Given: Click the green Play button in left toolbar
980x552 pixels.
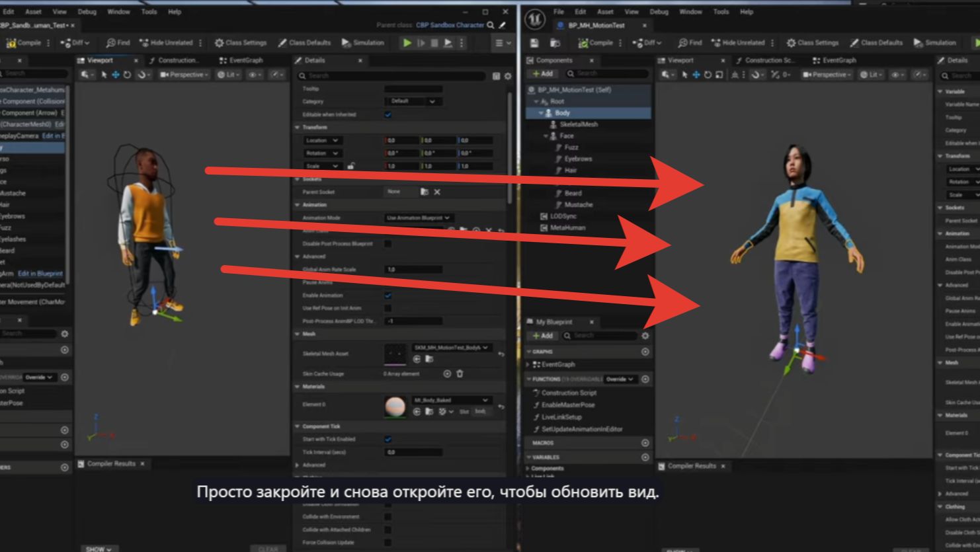Looking at the screenshot, I should (407, 43).
